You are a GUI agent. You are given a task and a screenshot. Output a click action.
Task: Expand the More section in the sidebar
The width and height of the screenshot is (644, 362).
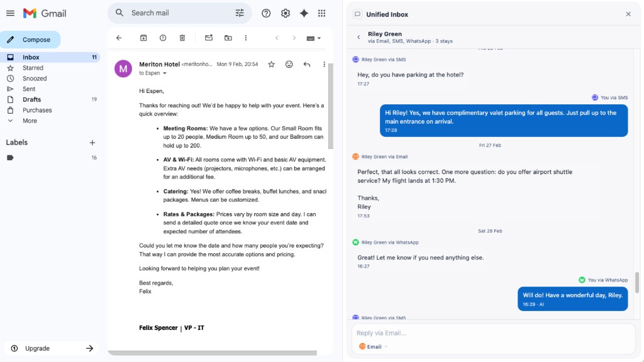28,120
